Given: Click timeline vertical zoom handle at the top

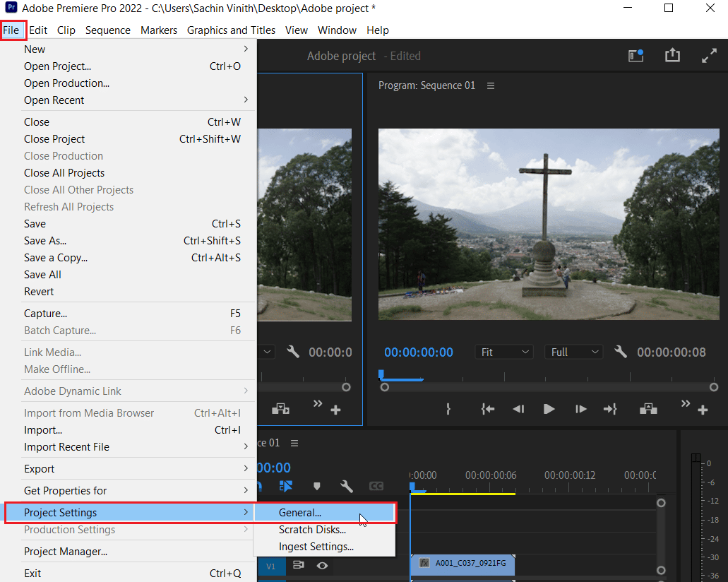Looking at the screenshot, I should (x=661, y=503).
